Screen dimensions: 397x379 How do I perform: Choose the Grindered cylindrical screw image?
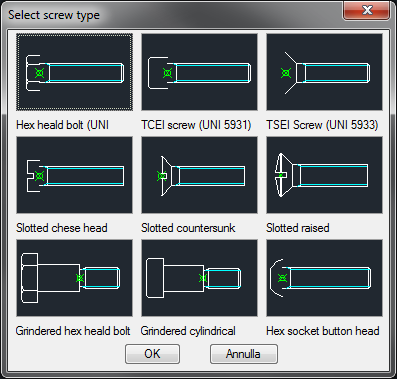coord(199,278)
